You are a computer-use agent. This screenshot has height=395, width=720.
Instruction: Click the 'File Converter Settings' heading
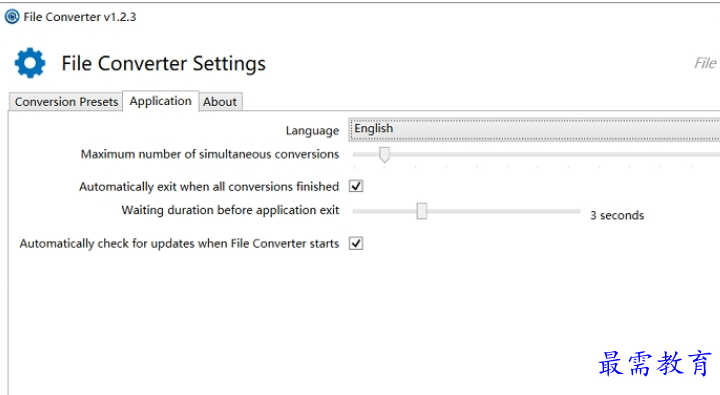tap(163, 63)
